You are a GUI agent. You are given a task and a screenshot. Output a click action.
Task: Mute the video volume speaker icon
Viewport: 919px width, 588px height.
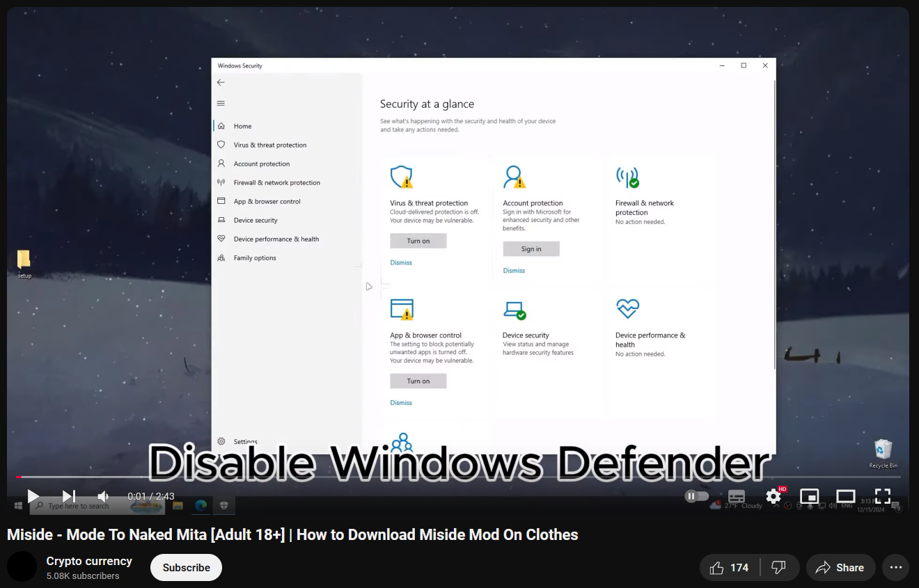[103, 496]
